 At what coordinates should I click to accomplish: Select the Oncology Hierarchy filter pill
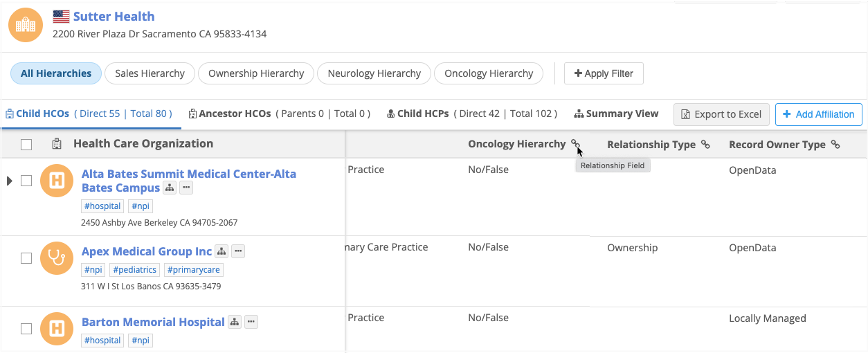coord(489,73)
